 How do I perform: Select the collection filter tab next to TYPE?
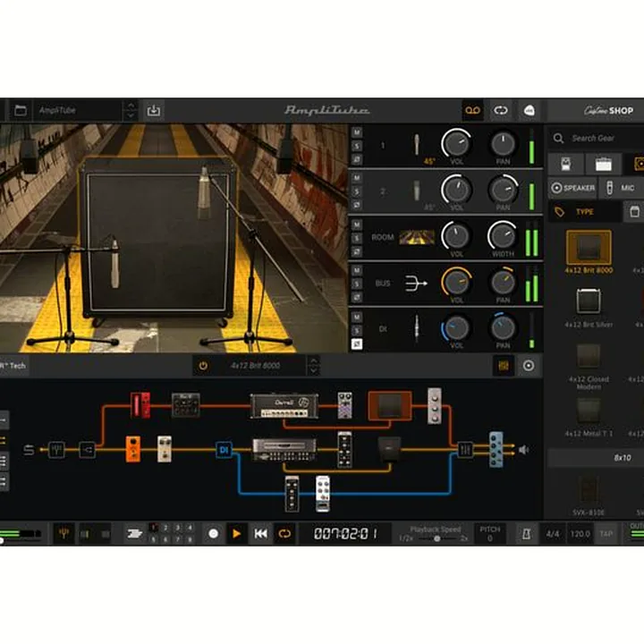(x=634, y=212)
